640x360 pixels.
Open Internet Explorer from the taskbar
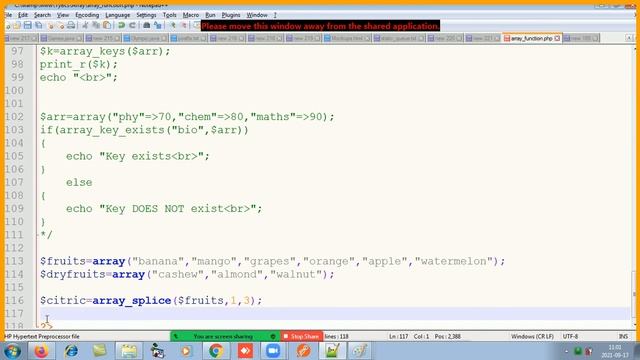tap(71, 351)
